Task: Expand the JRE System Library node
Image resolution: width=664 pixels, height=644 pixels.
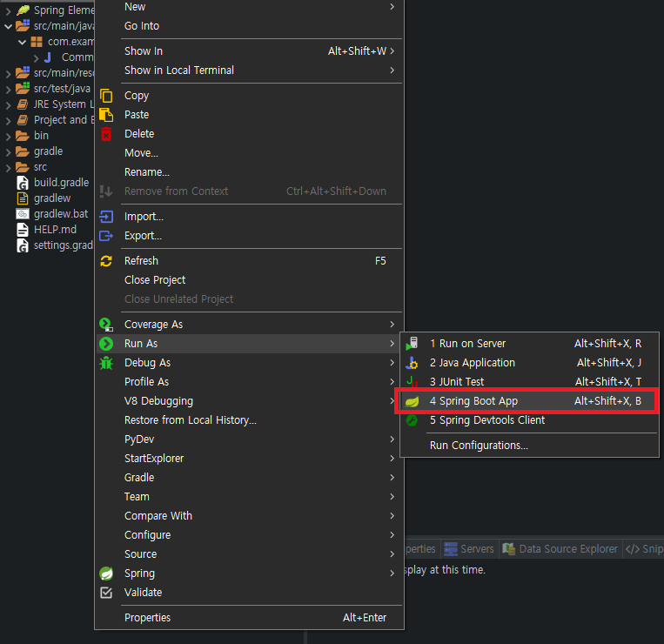Action: [8, 104]
